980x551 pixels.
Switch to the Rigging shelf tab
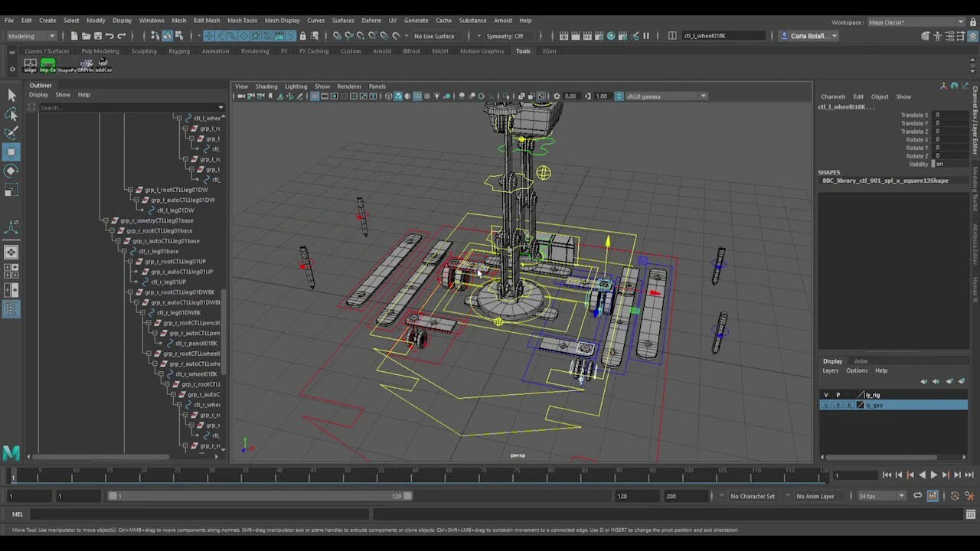(x=178, y=51)
